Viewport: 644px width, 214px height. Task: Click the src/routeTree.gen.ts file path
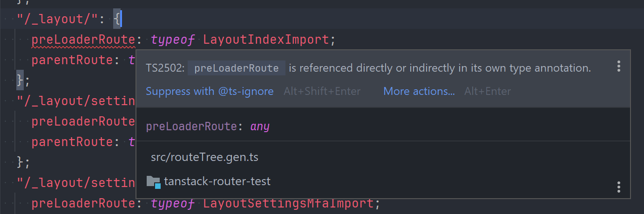(x=204, y=157)
